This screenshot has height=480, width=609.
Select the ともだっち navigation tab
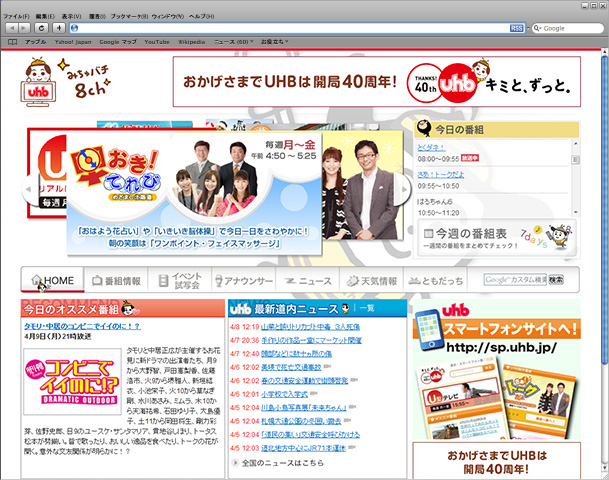435,280
